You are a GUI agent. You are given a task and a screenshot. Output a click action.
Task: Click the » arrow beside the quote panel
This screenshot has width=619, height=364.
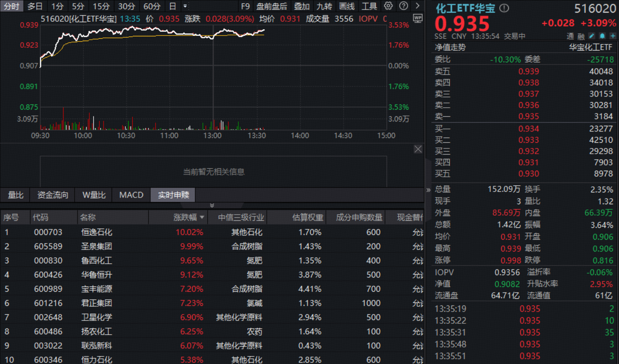tap(428, 191)
